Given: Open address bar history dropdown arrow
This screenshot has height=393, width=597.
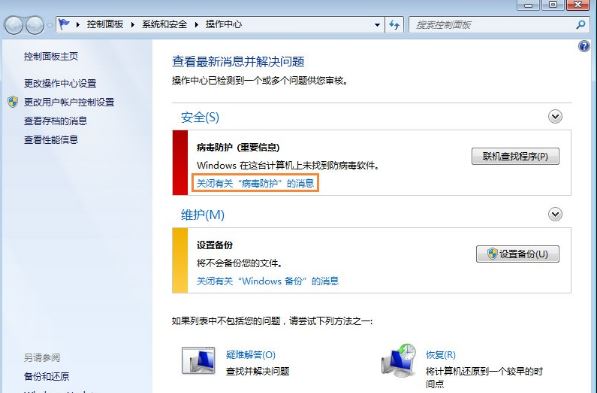Looking at the screenshot, I should click(377, 25).
